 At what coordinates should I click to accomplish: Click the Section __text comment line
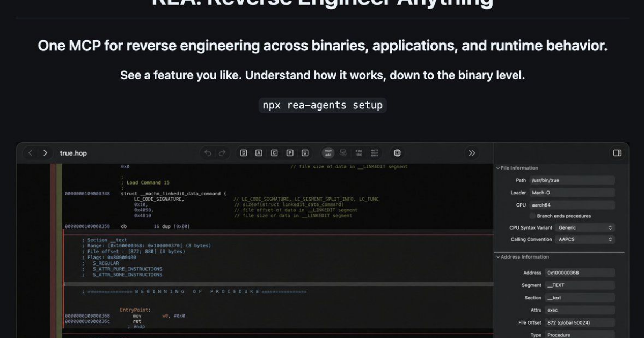(104, 240)
